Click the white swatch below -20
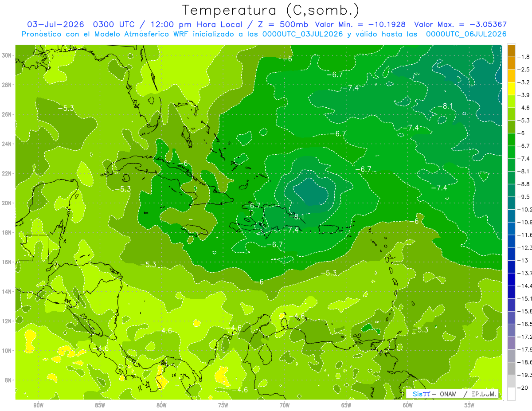 pos(511,394)
